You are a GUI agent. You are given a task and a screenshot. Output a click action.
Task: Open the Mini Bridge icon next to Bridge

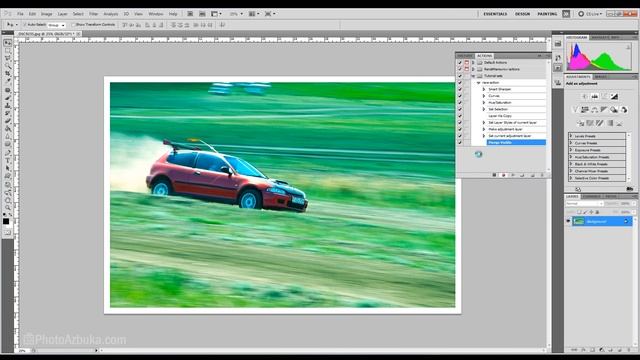tap(202, 14)
